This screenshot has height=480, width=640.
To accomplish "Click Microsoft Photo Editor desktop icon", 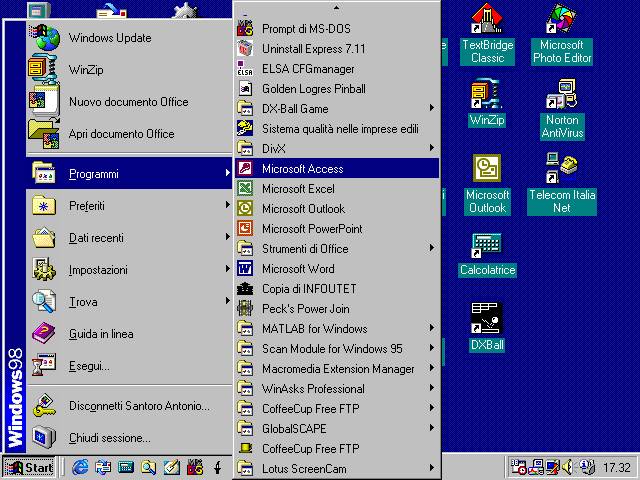I will click(x=562, y=18).
